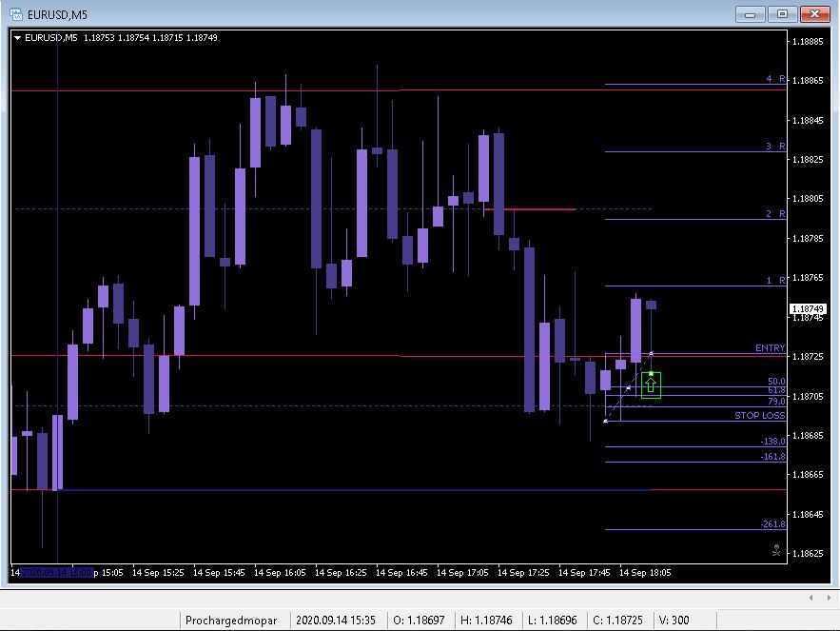
Task: Select the lower end handle of the dashed trendline
Action: click(x=605, y=422)
